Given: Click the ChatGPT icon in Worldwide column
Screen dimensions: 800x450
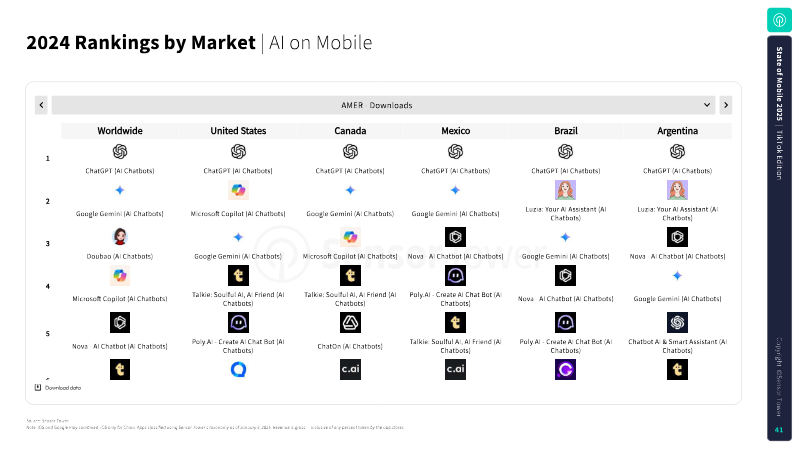Looking at the screenshot, I should 119,151.
